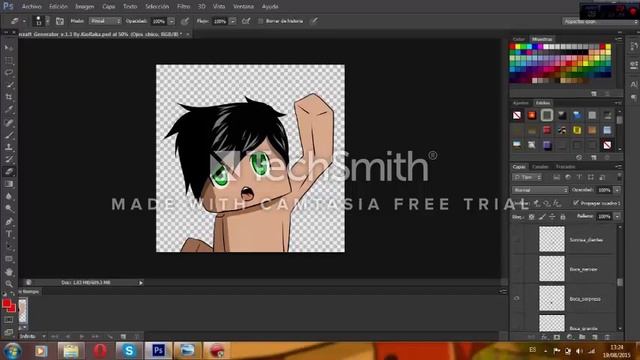Click the Windows Start button
The image size is (640, 360).
click(12, 351)
